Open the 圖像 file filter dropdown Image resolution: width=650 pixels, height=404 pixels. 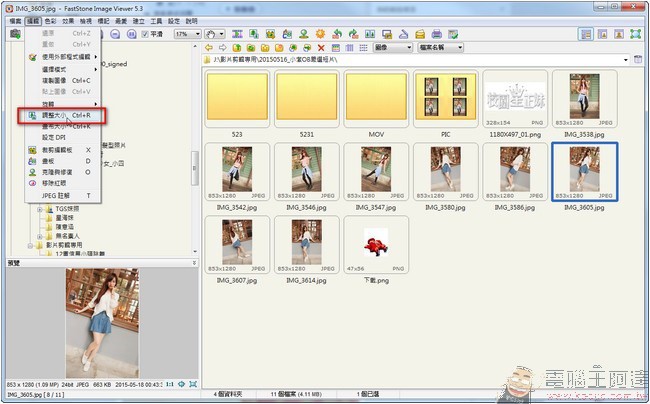pyautogui.click(x=393, y=48)
